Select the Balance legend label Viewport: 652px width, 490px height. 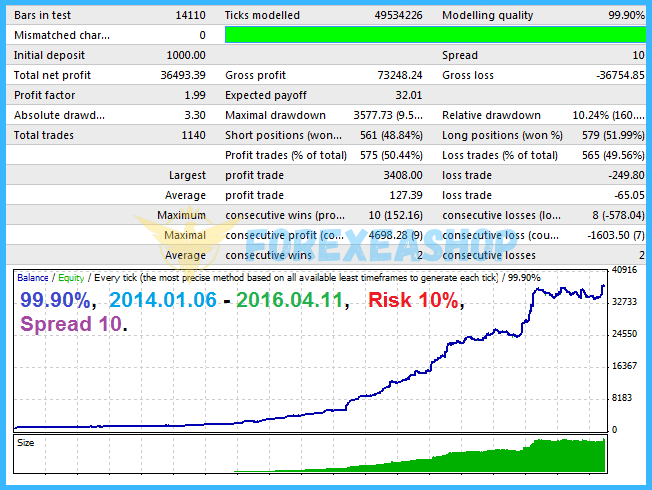click(x=35, y=277)
